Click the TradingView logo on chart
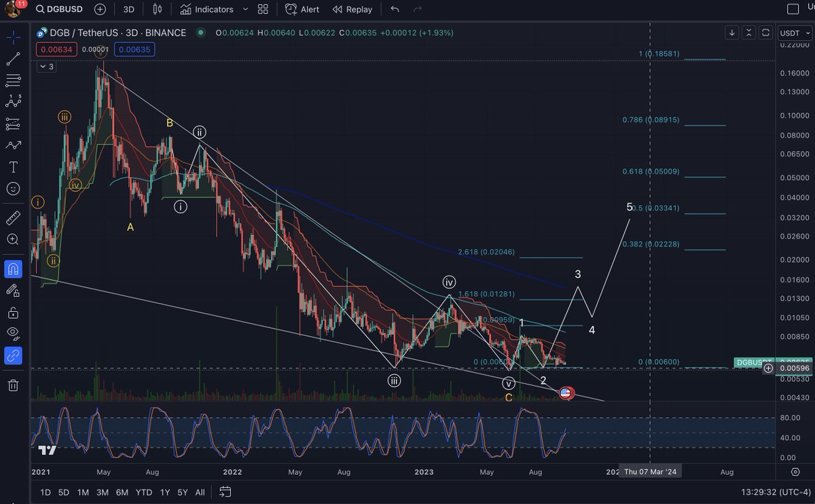The width and height of the screenshot is (815, 504). click(x=47, y=450)
